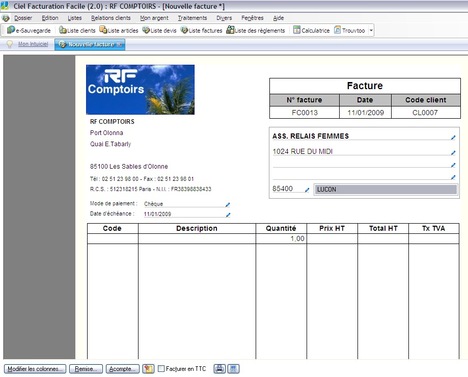Launch the Calculatrice tool
Image resolution: width=468 pixels, height=377 pixels.
pyautogui.click(x=311, y=30)
